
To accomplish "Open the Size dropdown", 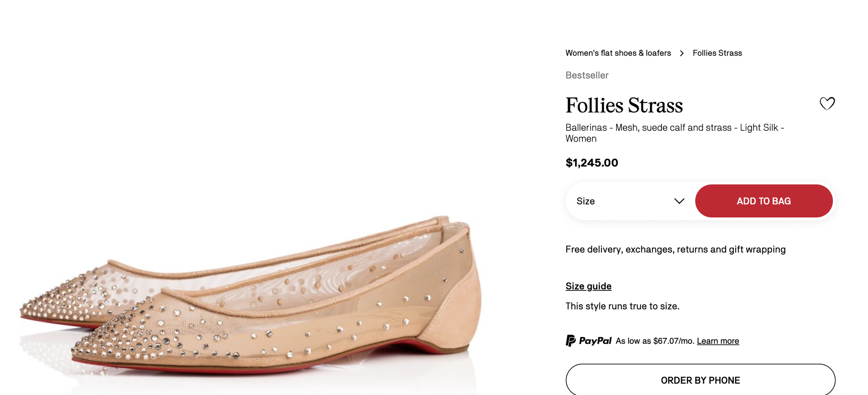I will (x=629, y=201).
